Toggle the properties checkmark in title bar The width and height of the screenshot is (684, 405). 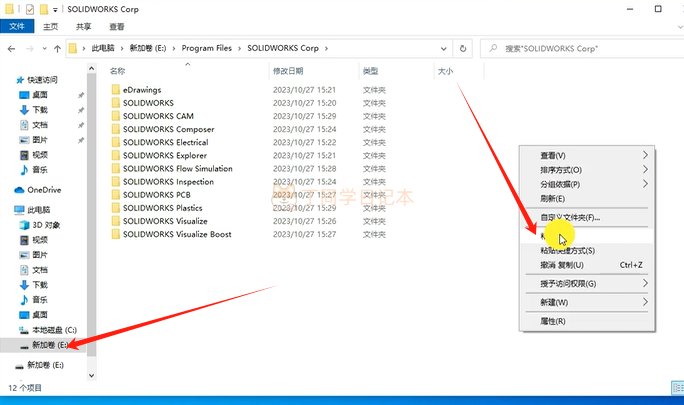click(29, 9)
